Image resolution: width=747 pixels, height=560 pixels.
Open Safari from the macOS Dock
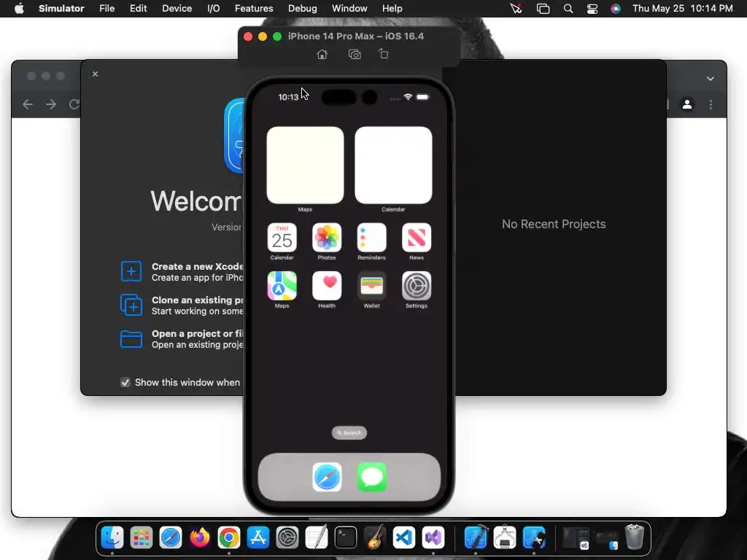click(171, 537)
